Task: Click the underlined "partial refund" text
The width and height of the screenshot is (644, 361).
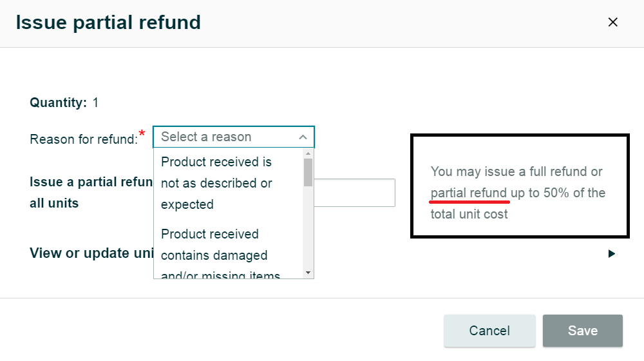Action: click(469, 193)
